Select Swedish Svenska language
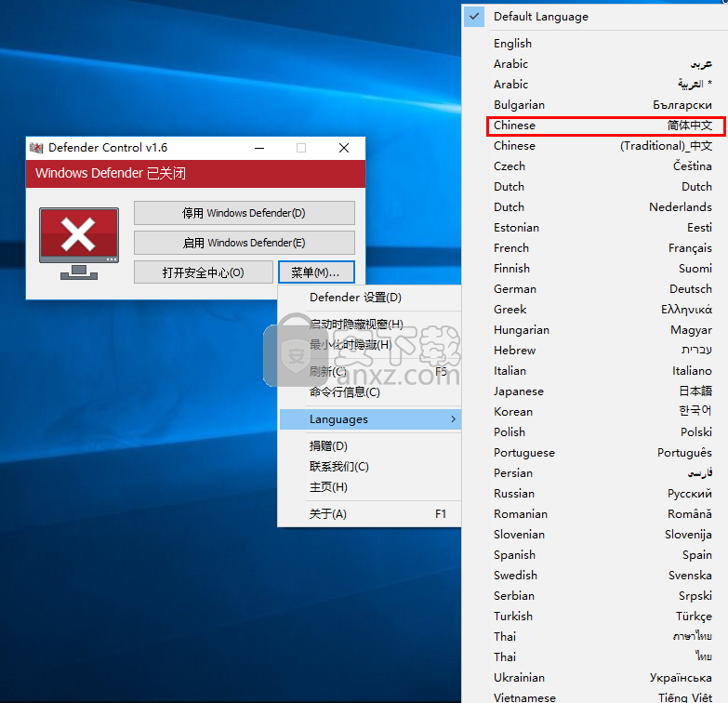This screenshot has width=728, height=703. point(596,576)
